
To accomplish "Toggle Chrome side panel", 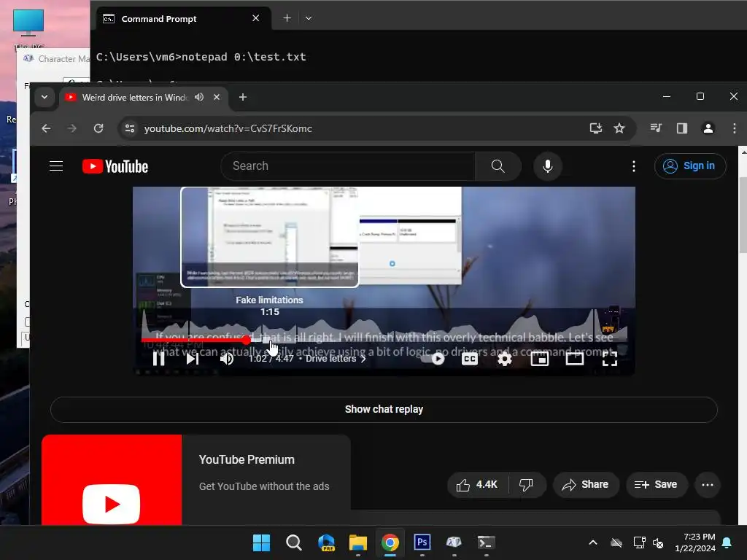I will tap(682, 128).
